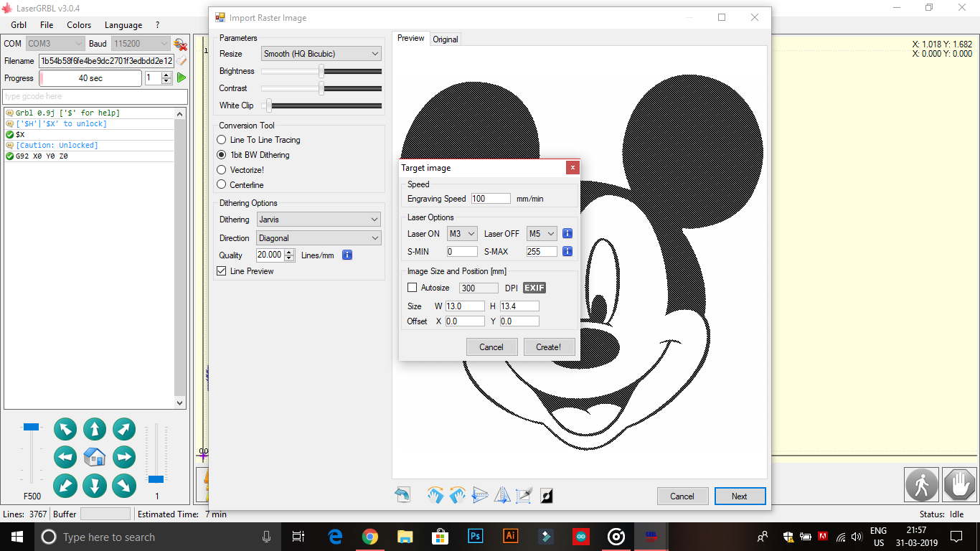This screenshot has width=980, height=551.
Task: Click the Quality info icon
Action: [347, 255]
